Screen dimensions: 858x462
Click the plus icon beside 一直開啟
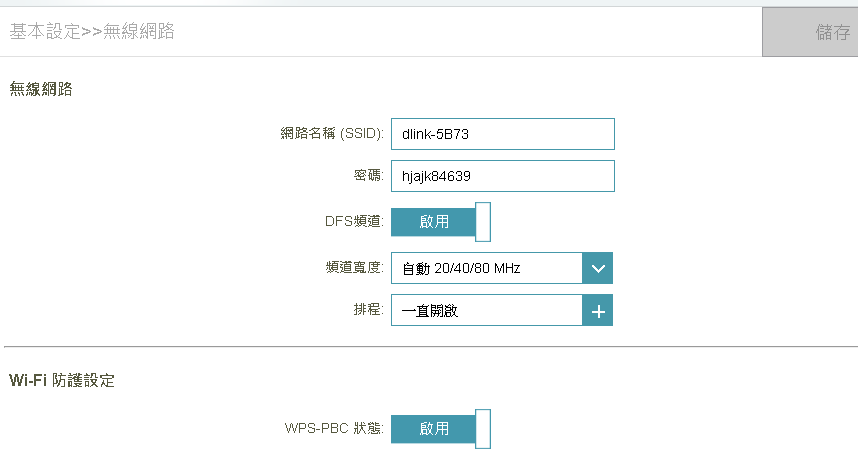(x=598, y=311)
